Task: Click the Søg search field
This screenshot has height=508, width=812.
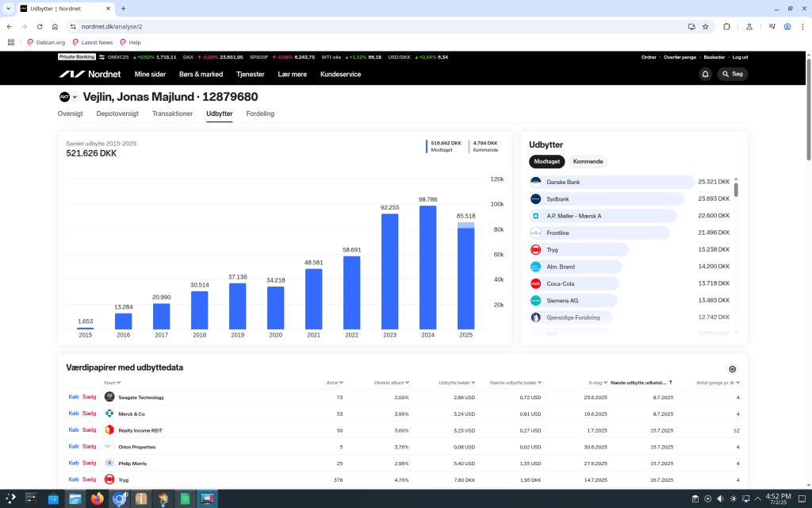Action: (x=732, y=74)
